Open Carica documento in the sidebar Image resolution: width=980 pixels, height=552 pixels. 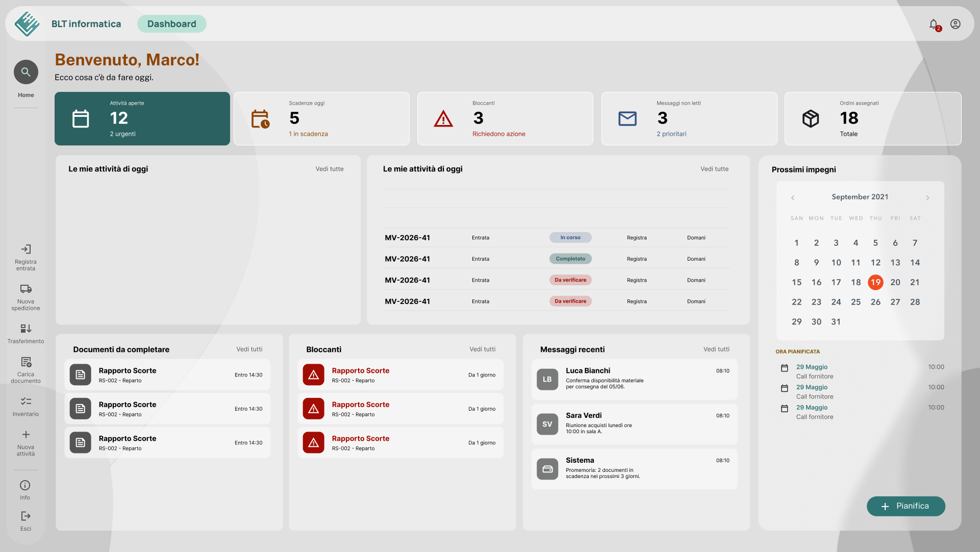26,370
